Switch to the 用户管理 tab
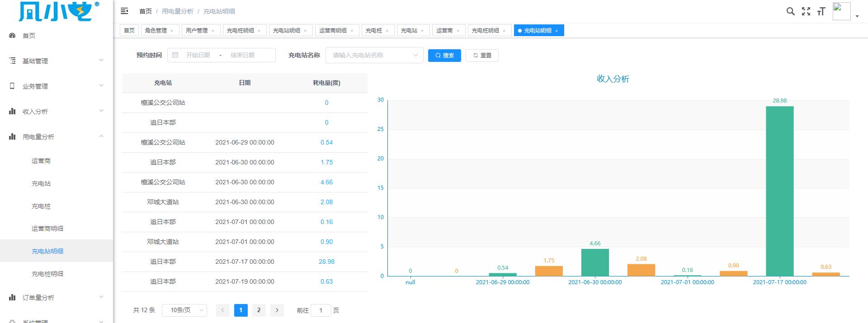 (x=197, y=30)
